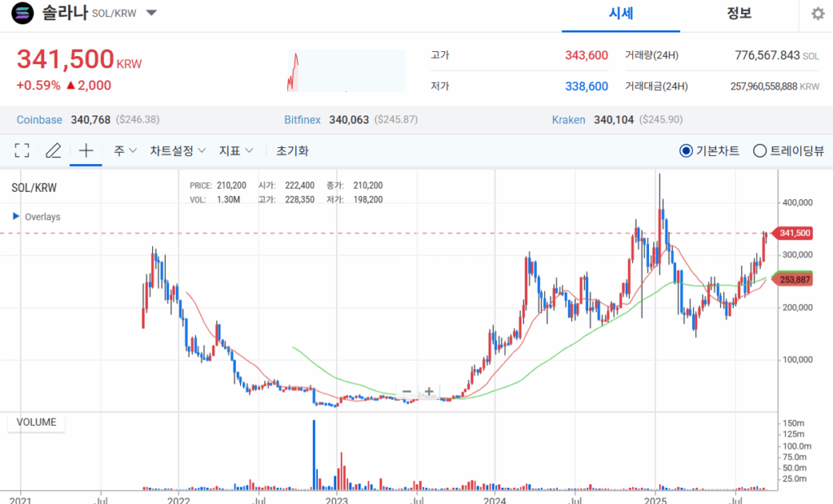Open the Bitfinex price link
Viewport: 833px width, 504px height.
303,120
